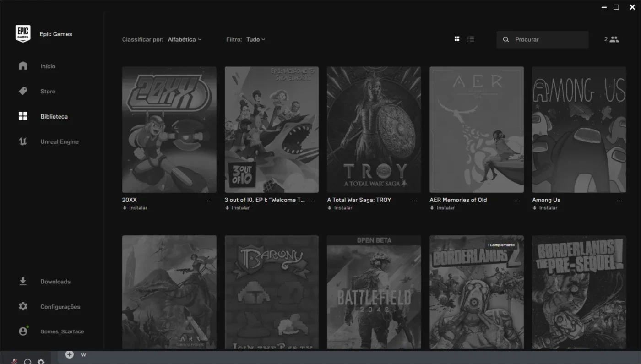Click the plus icon in the background chat window
Viewport: 641px width, 364px height.
[x=70, y=354]
